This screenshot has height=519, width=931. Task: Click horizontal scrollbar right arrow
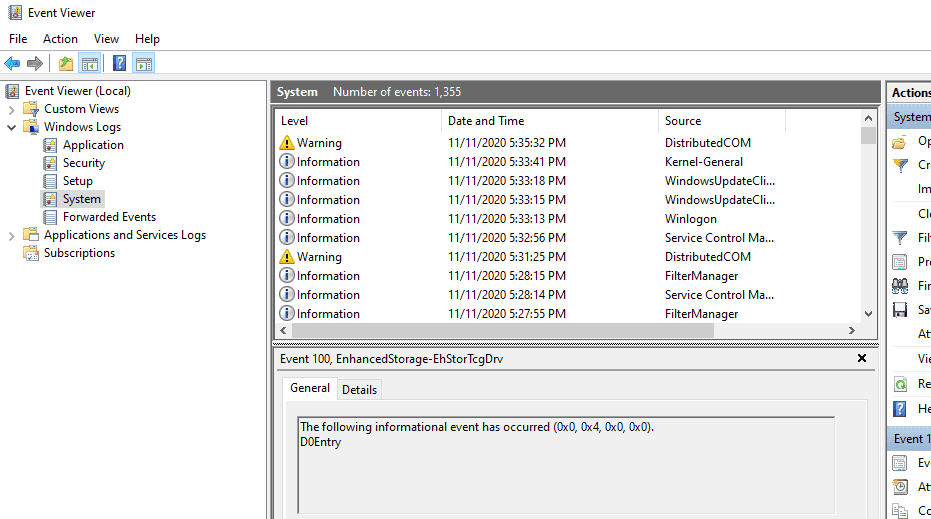pyautogui.click(x=852, y=331)
